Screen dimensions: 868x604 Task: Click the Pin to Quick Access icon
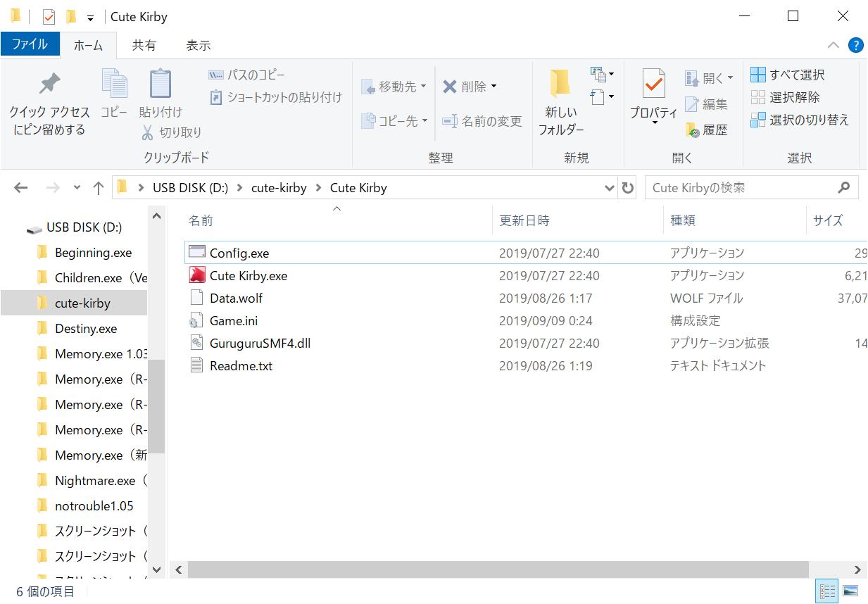tap(49, 84)
